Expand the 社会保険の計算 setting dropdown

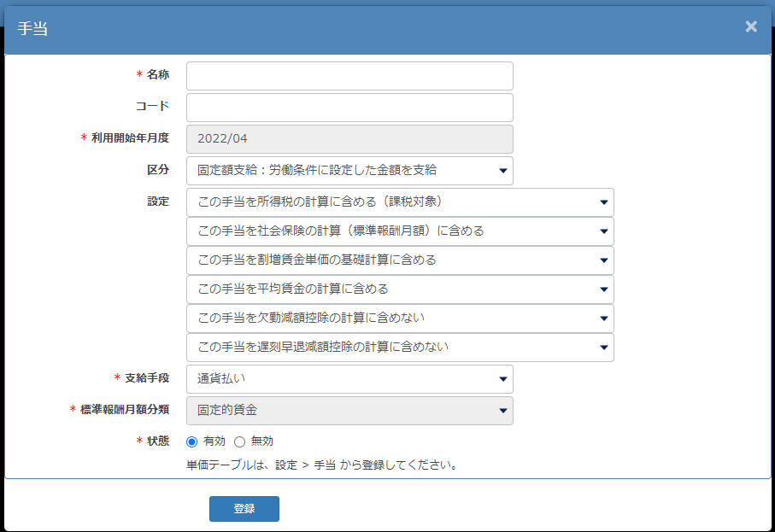(x=400, y=231)
